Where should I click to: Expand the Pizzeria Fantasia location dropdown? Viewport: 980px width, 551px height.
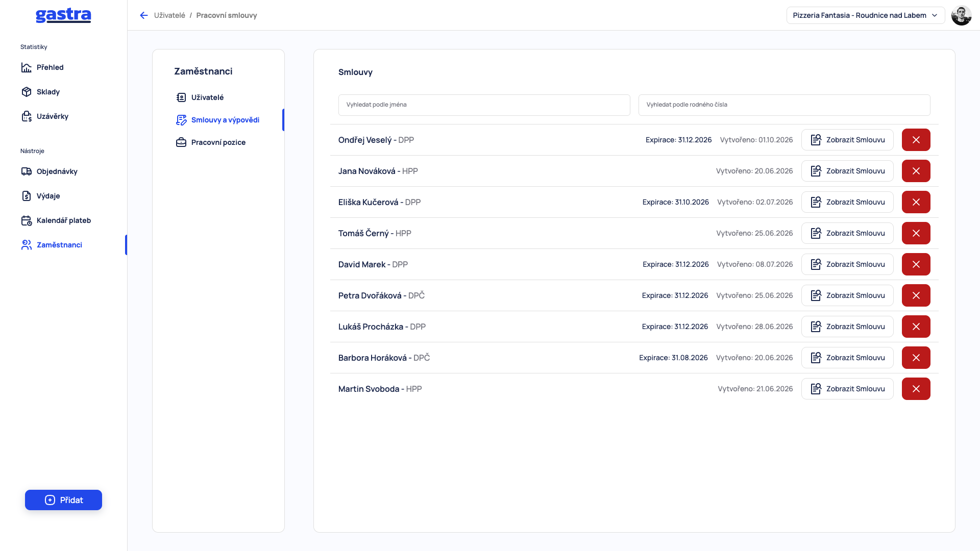tap(865, 15)
